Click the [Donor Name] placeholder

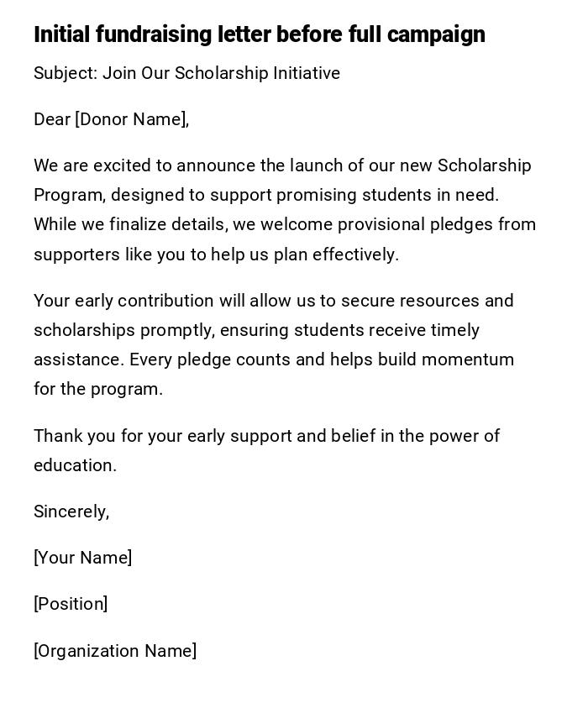(132, 119)
